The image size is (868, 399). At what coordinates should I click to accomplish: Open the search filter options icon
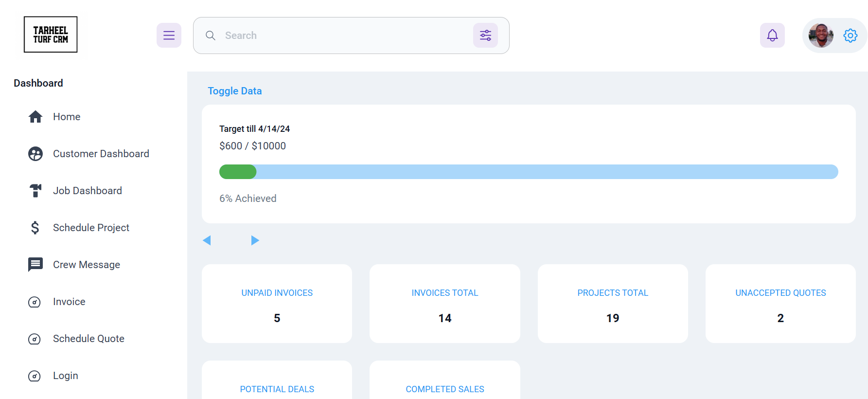pyautogui.click(x=485, y=36)
